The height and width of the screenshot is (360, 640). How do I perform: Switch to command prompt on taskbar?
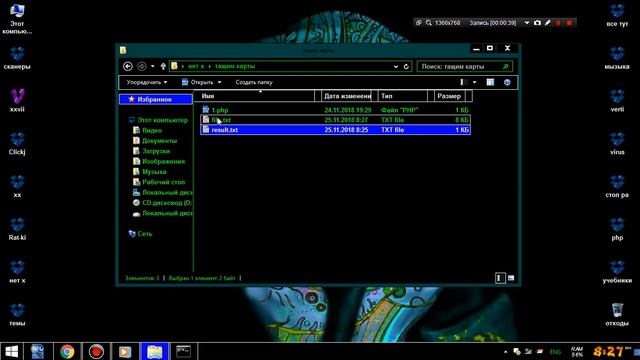[x=183, y=351]
